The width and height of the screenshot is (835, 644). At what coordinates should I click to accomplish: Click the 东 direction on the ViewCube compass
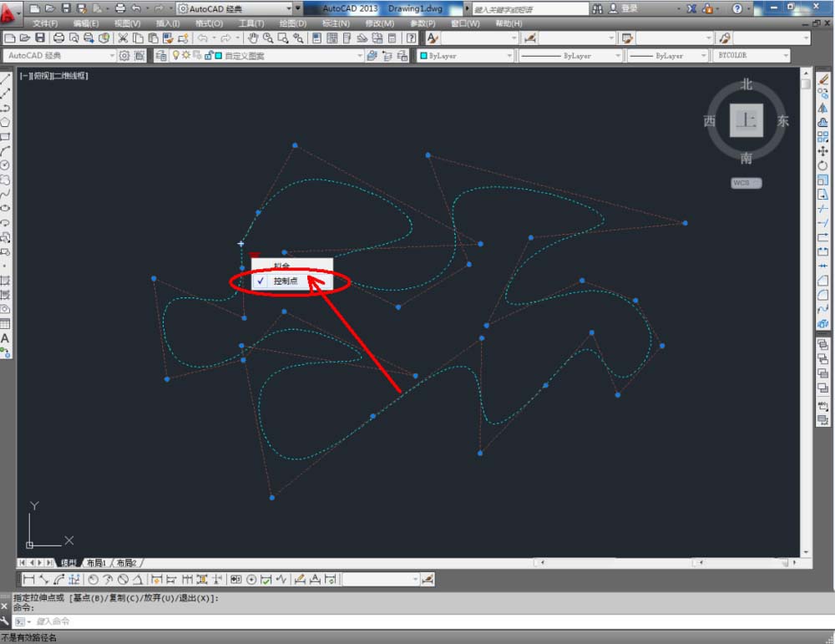pyautogui.click(x=782, y=121)
